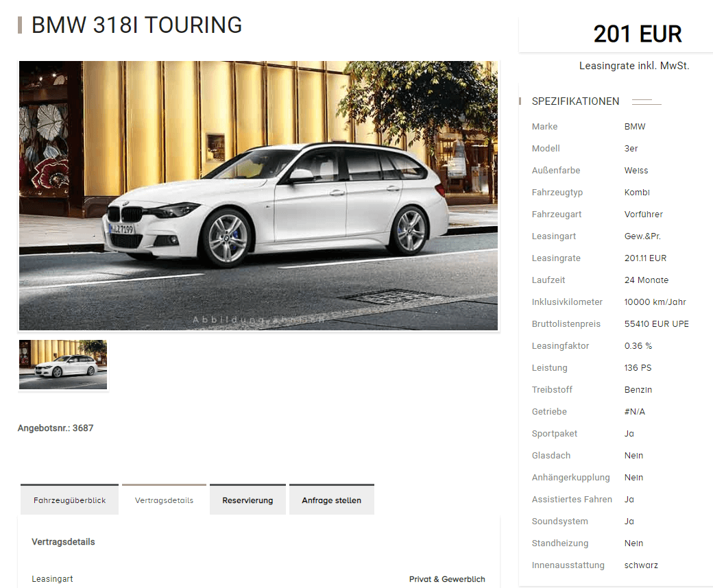Click the value 10000 km/Jahr
The image size is (713, 588).
[655, 302]
